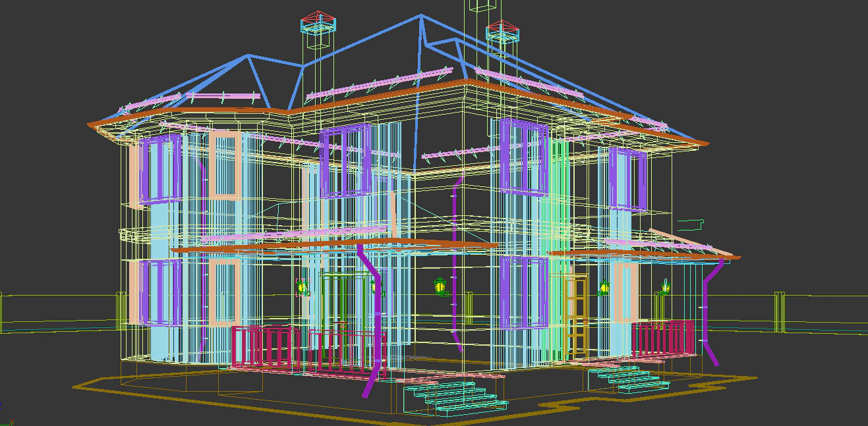Image resolution: width=868 pixels, height=426 pixels.
Task: Select the rightmost green wall lantern
Action: click(x=666, y=287)
